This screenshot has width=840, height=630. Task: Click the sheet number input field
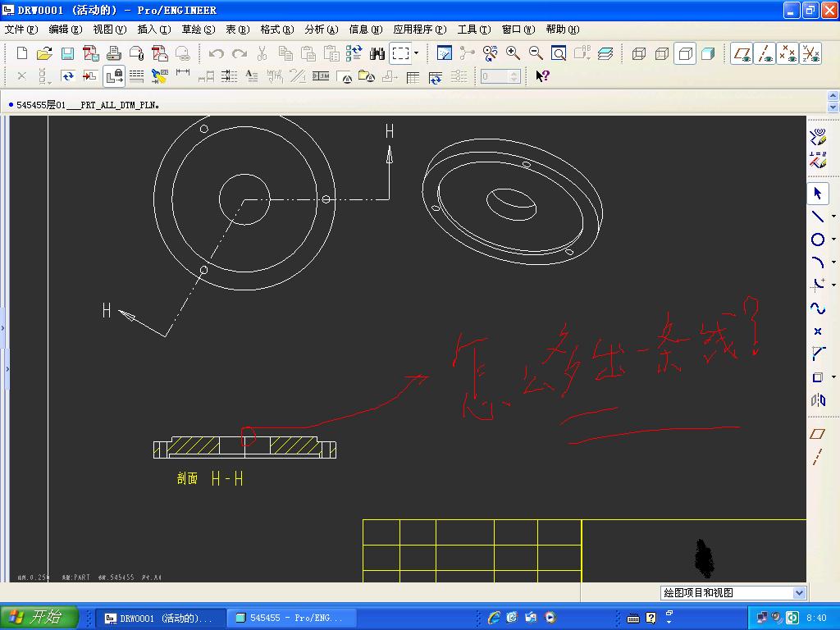tap(500, 76)
